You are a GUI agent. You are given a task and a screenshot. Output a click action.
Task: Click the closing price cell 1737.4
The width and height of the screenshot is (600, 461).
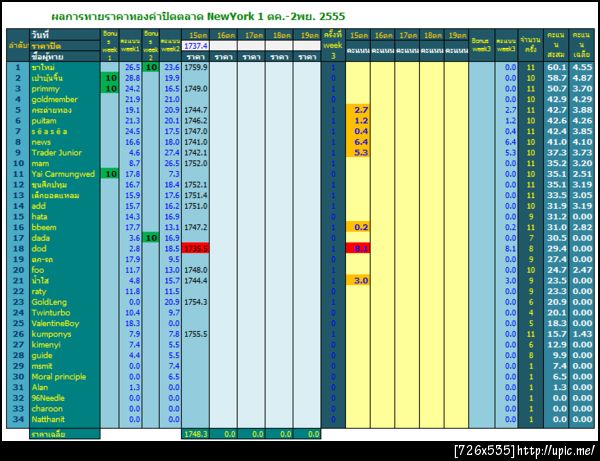(x=196, y=46)
